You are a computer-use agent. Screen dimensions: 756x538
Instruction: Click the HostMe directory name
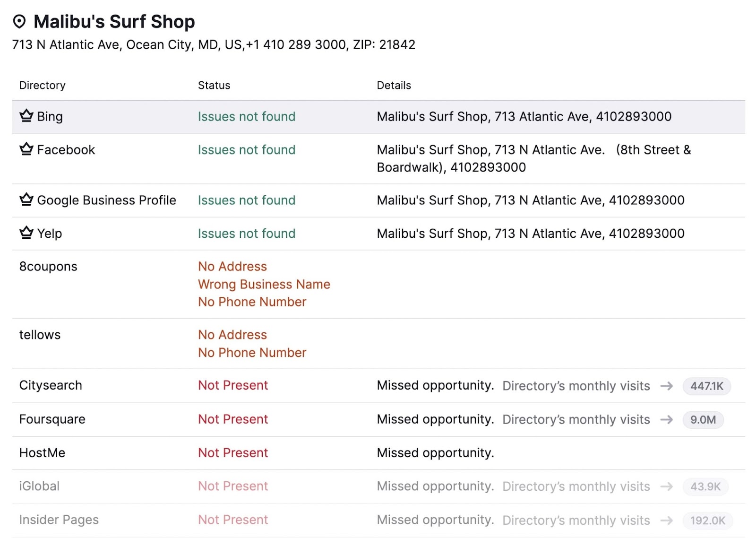[x=42, y=452]
